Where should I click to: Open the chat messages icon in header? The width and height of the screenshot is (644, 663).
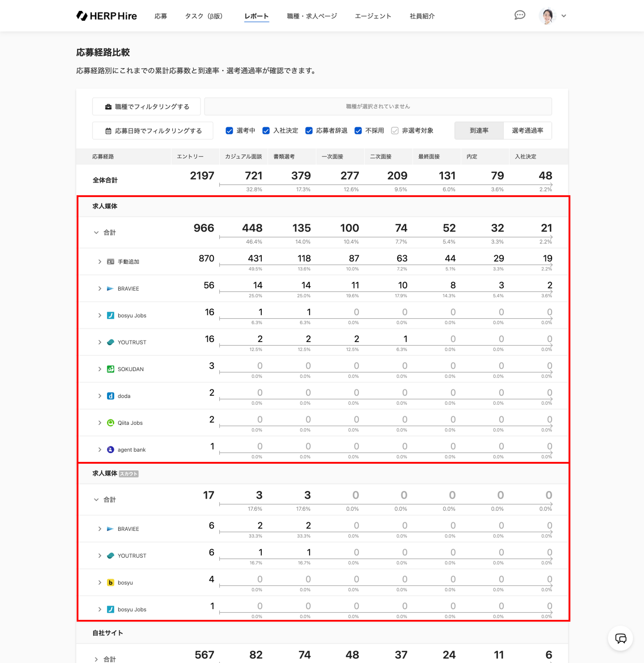pyautogui.click(x=519, y=15)
